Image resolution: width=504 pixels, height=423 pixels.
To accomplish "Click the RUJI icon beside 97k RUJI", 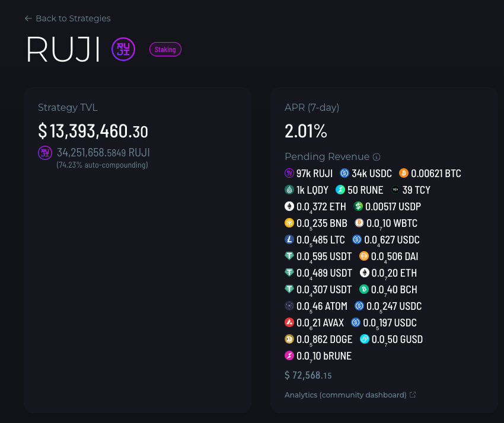I will point(289,173).
